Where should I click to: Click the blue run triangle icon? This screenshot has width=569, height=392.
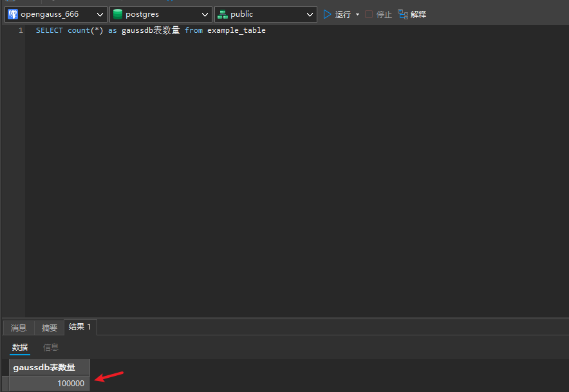click(x=327, y=15)
